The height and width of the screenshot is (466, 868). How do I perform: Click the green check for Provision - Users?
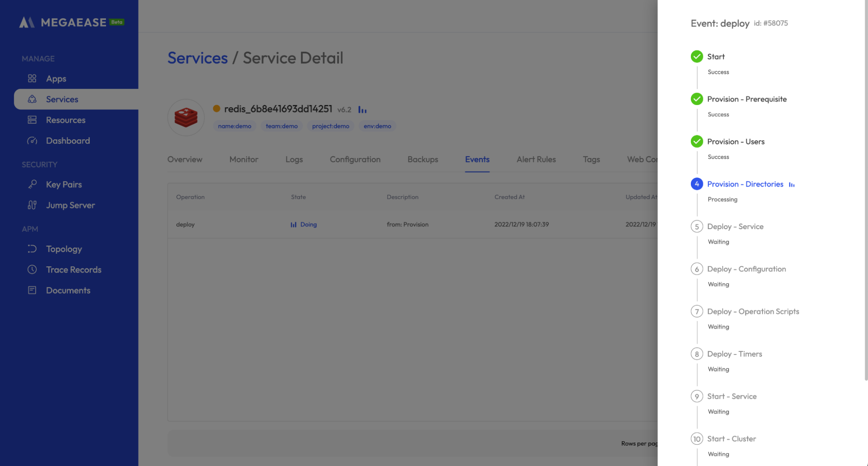click(697, 141)
